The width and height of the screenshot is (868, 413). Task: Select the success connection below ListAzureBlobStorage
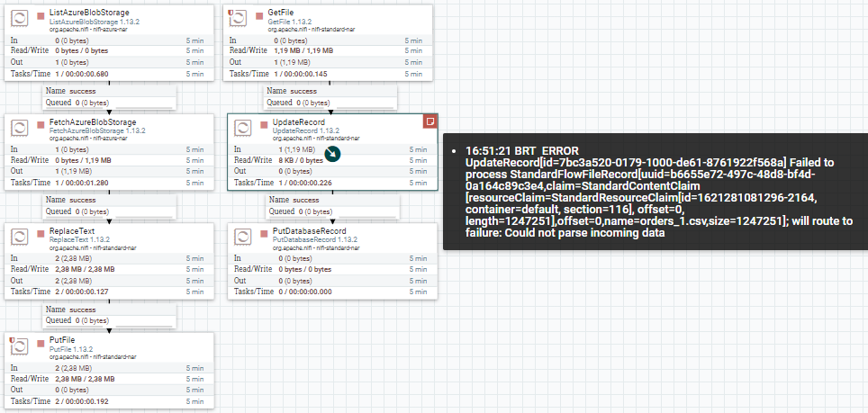[110, 97]
